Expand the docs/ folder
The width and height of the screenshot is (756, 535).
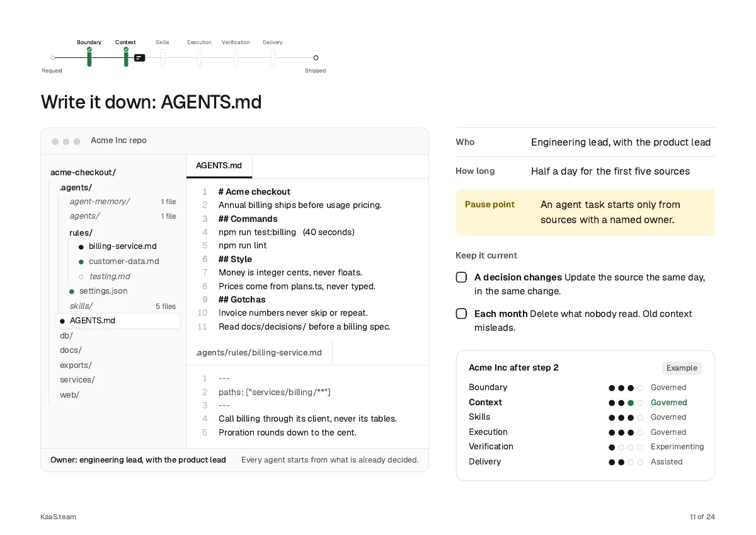point(71,350)
